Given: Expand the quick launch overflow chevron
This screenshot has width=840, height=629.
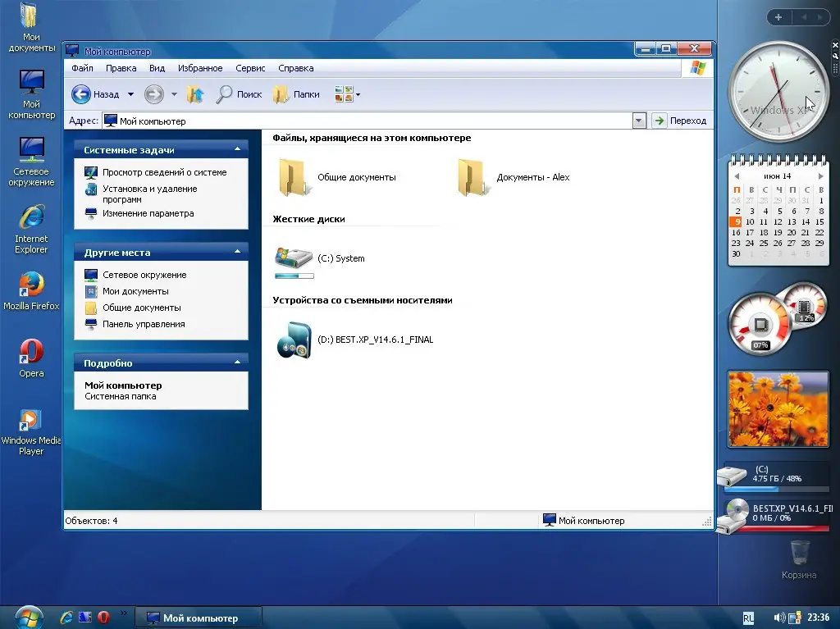Looking at the screenshot, I should [124, 613].
